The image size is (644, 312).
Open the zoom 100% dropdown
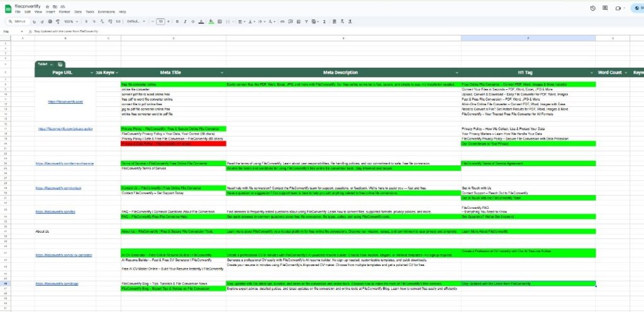(69, 21)
